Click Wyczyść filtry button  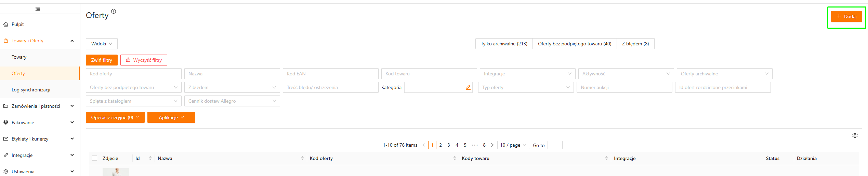click(x=144, y=60)
